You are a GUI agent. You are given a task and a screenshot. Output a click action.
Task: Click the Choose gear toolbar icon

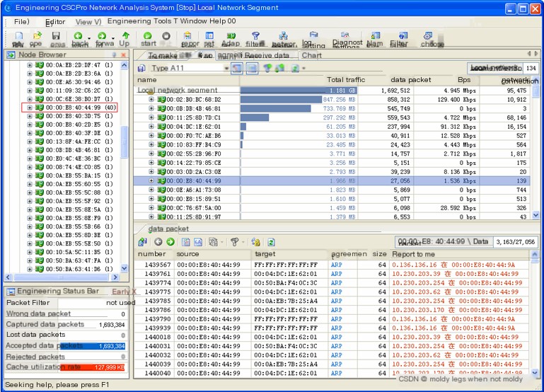click(428, 35)
